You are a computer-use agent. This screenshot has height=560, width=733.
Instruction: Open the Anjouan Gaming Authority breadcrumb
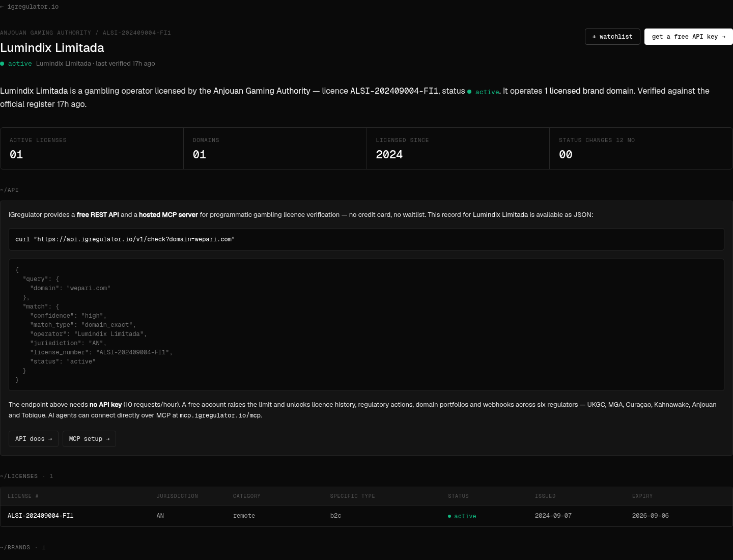(45, 33)
